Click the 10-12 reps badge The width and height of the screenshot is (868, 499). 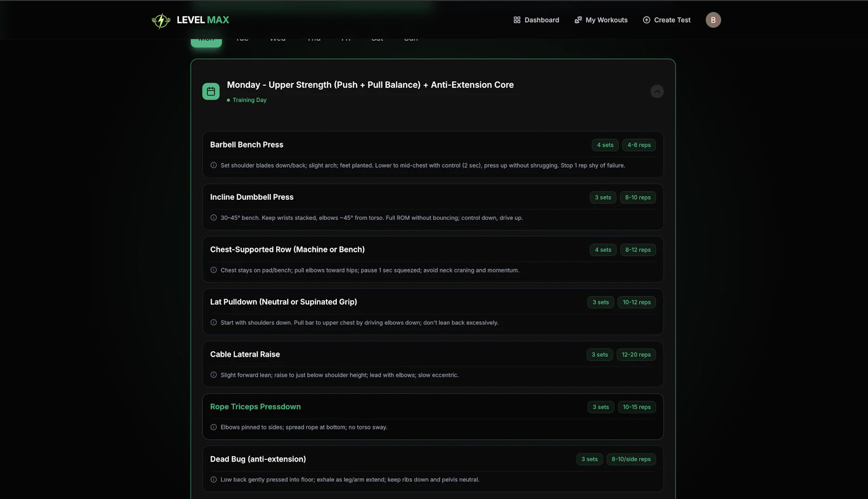click(x=637, y=302)
